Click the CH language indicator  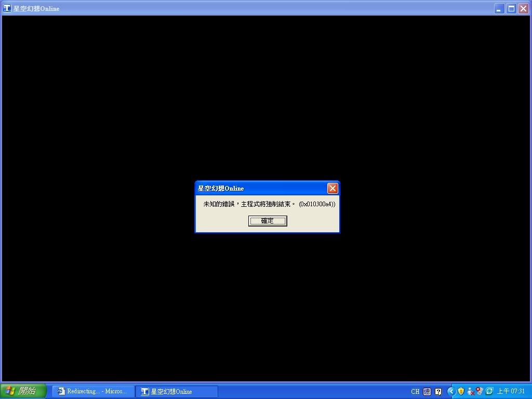click(415, 391)
